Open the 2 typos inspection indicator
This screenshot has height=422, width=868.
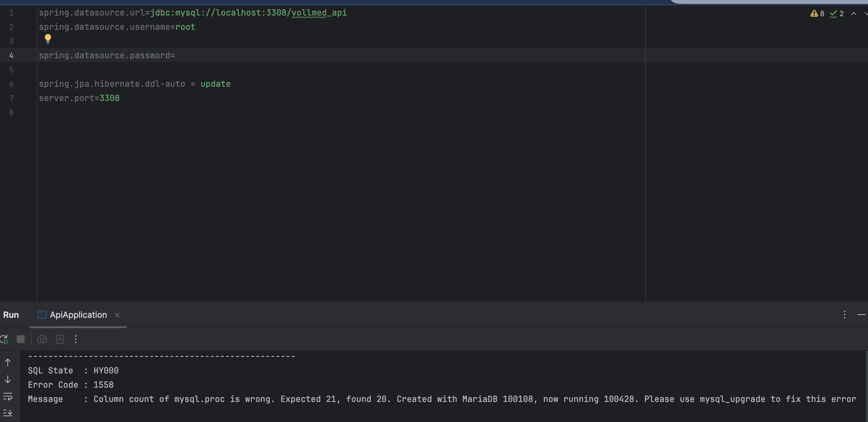(837, 14)
